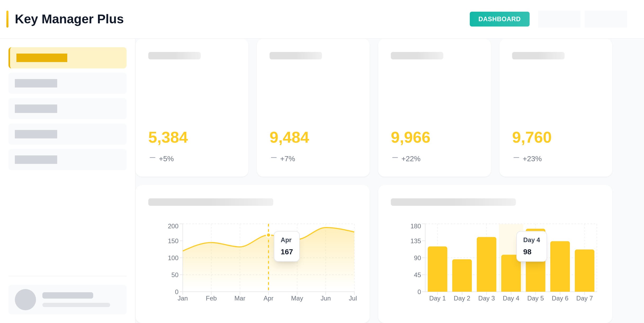Open the fifth sidebar menu item
The height and width of the screenshot is (323, 644).
(68, 160)
